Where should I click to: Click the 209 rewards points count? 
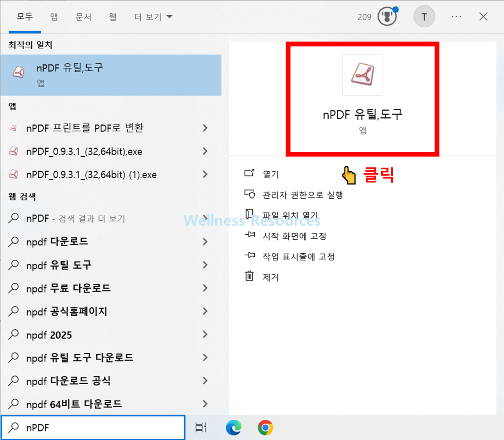click(x=364, y=17)
